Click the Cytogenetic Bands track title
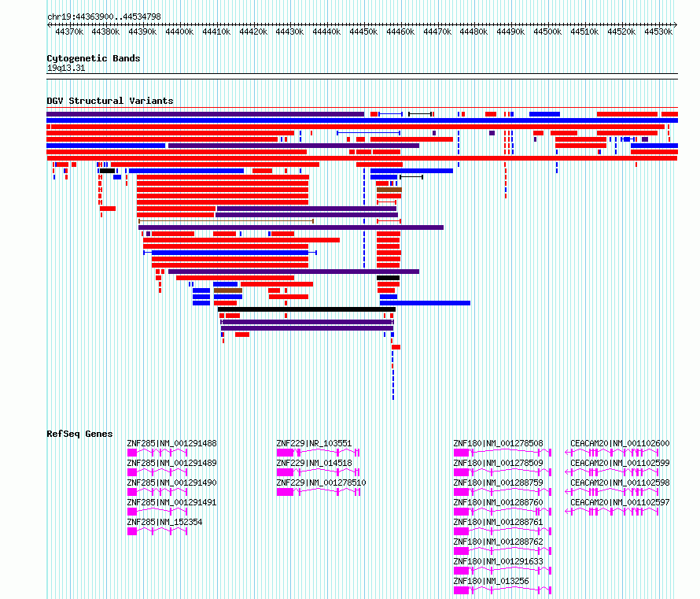 [94, 58]
